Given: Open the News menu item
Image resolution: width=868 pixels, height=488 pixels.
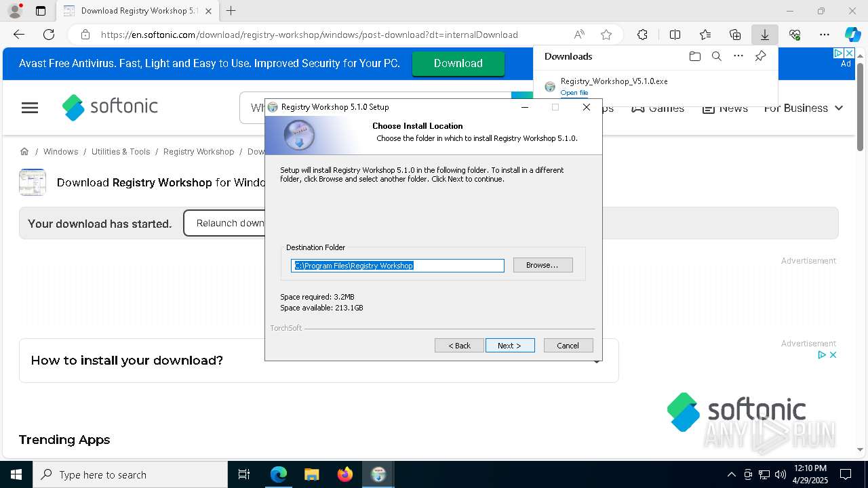Looking at the screenshot, I should 725,108.
